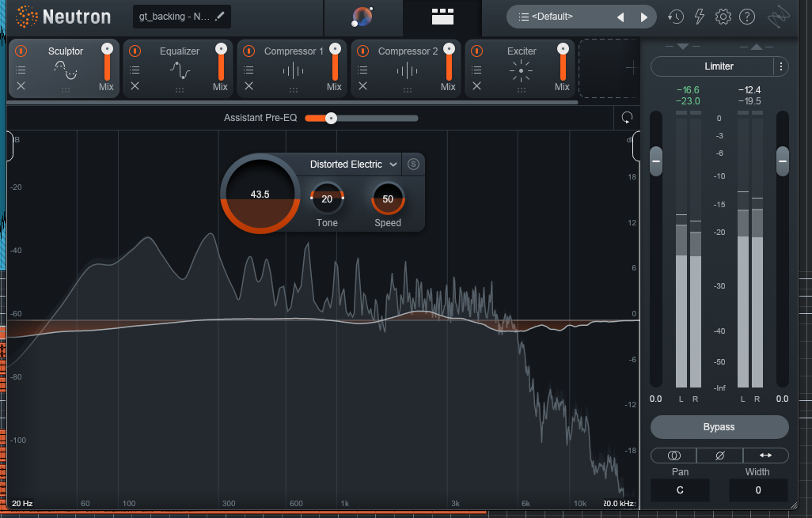The image size is (812, 518).
Task: Reset the spectrum with the refresh icon
Action: (x=627, y=118)
